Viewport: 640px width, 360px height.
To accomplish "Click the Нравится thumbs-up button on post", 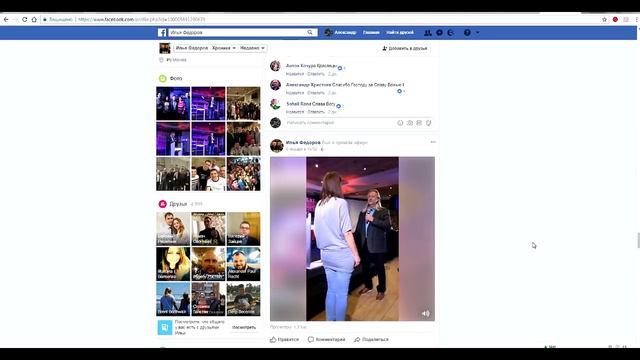I will click(x=284, y=340).
